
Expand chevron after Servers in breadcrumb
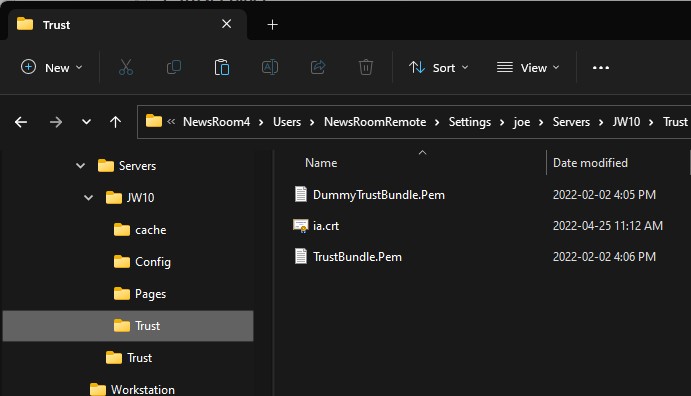click(601, 122)
